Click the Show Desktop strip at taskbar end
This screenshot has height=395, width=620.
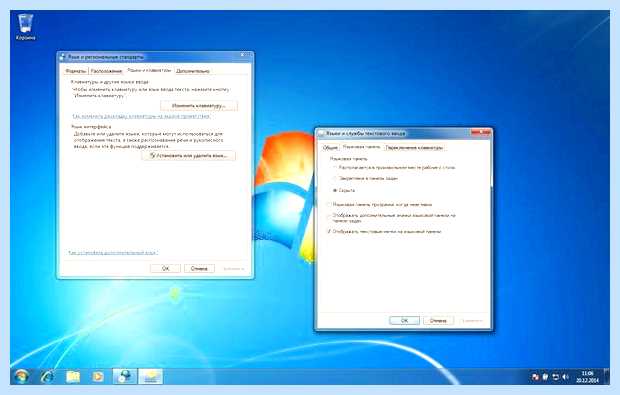(606, 376)
